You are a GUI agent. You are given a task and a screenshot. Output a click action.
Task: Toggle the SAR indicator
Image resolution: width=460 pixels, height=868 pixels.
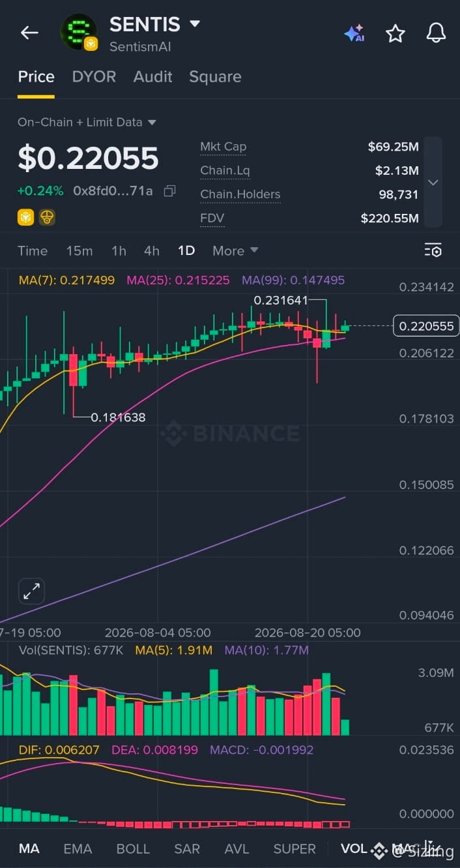coord(186,848)
